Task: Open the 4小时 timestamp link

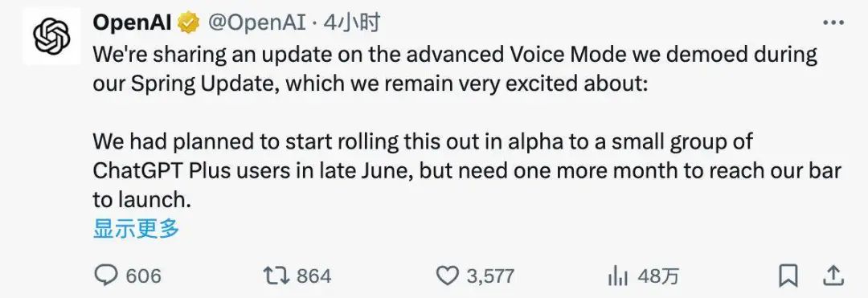Action: [x=351, y=23]
